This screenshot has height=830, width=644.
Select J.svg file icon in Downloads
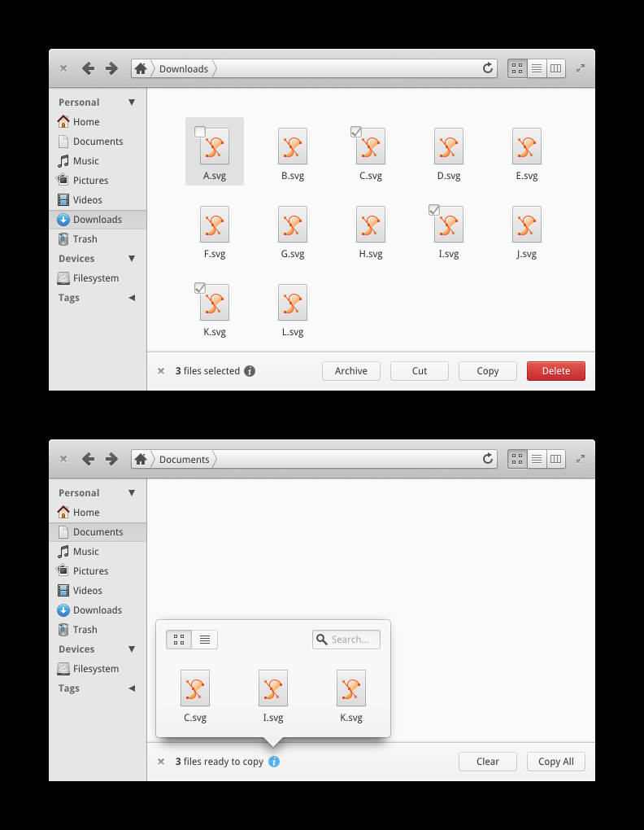pos(527,225)
